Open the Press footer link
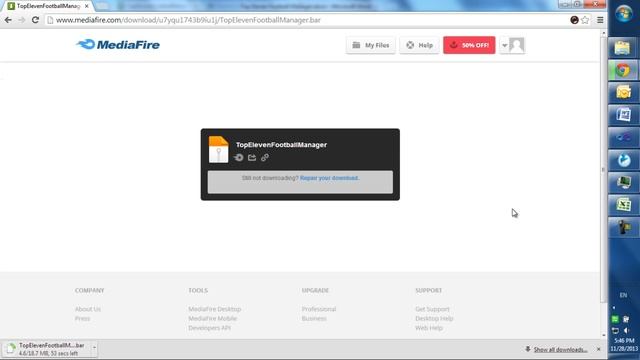640x360 pixels. click(82, 318)
